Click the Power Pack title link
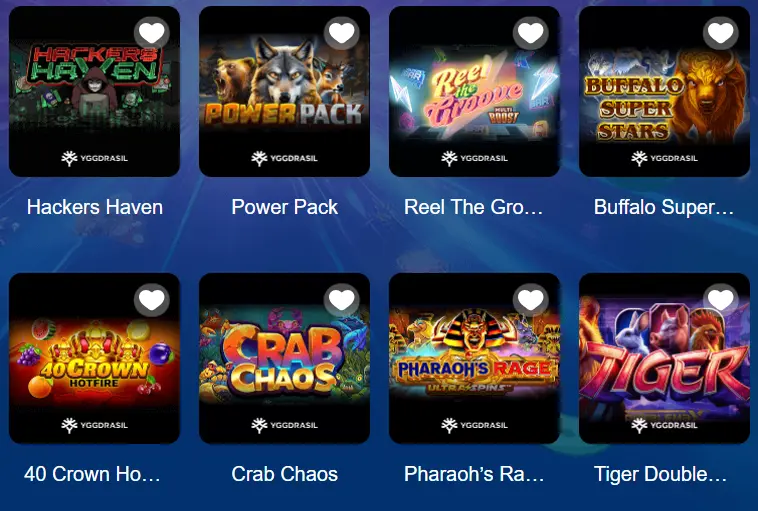Image resolution: width=758 pixels, height=511 pixels. pyautogui.click(x=284, y=207)
